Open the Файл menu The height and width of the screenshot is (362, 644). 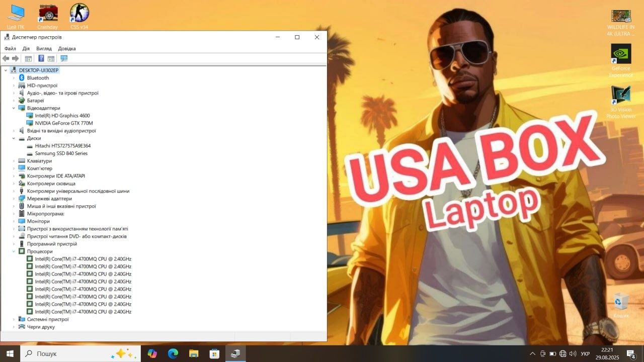pos(10,48)
